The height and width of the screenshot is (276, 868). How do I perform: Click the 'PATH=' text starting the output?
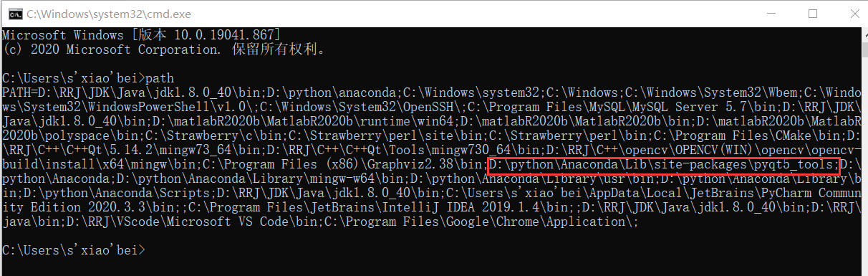pos(20,92)
